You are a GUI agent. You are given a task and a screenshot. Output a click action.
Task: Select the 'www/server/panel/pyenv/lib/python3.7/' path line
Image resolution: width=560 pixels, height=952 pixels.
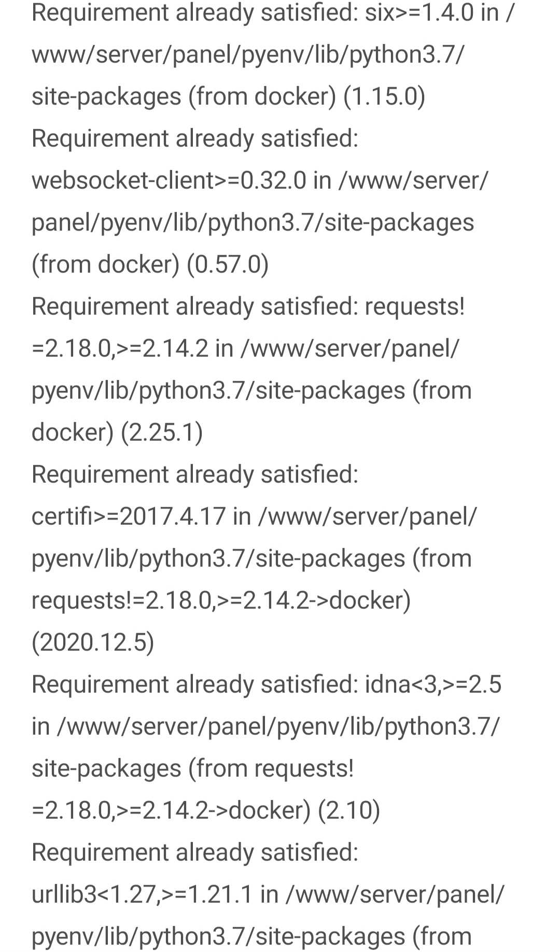coord(248,54)
